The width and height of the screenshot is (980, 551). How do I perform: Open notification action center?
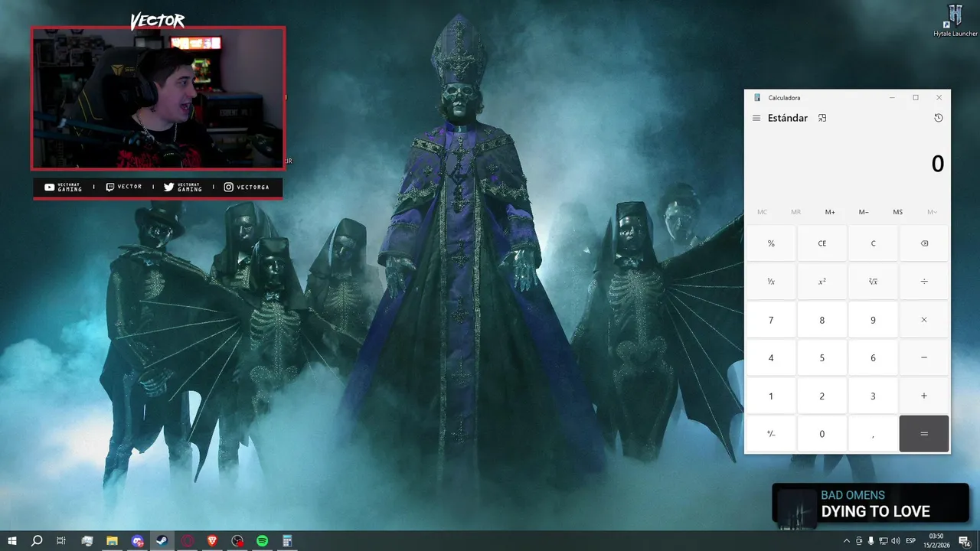tap(965, 541)
